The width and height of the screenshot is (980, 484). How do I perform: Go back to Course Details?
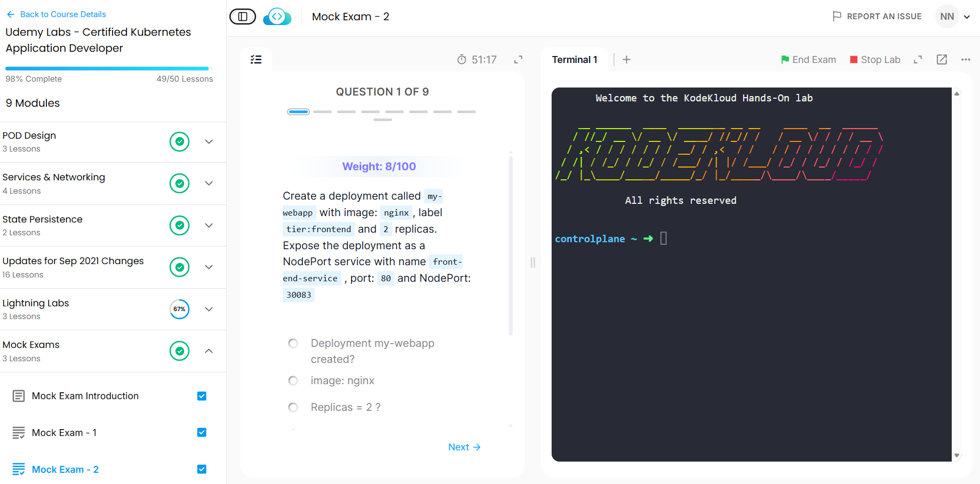[63, 14]
